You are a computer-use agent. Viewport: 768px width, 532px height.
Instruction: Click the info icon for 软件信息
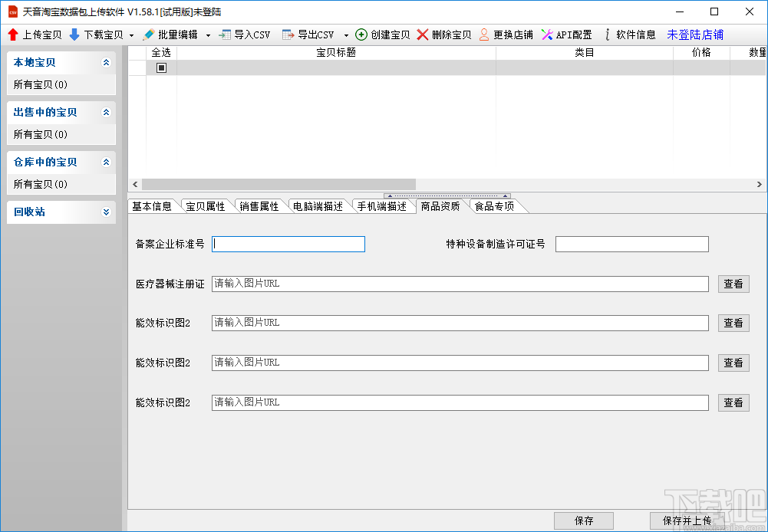tap(608, 34)
